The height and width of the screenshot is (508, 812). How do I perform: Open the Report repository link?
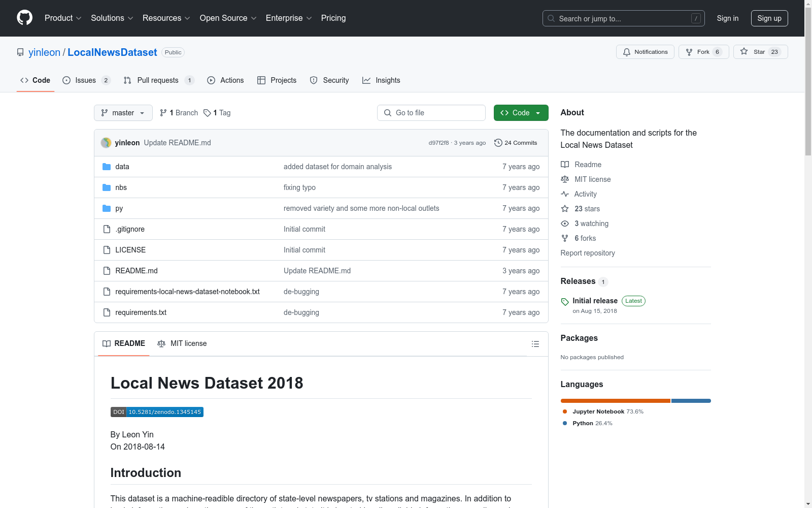(588, 253)
